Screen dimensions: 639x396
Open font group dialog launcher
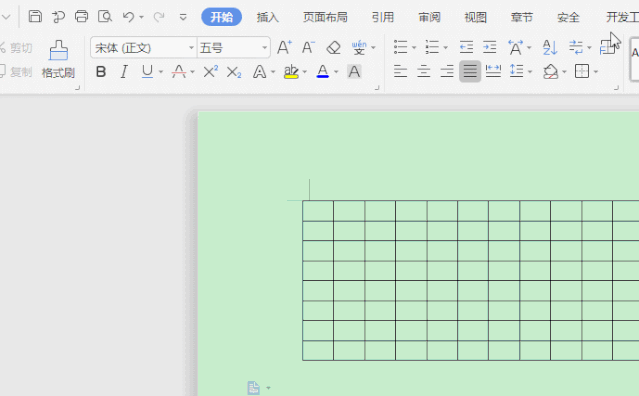[377, 87]
